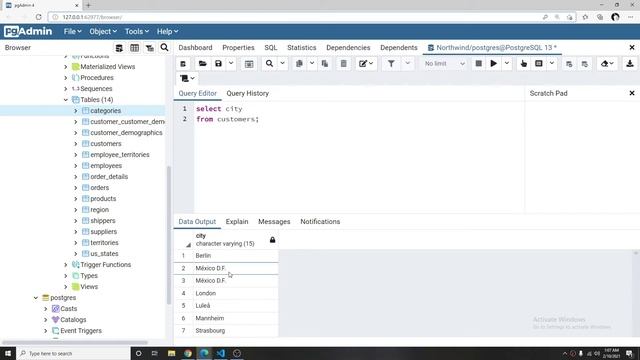Screen dimensions: 640x360
Task: Switch to the Properties tab
Action: click(238, 48)
